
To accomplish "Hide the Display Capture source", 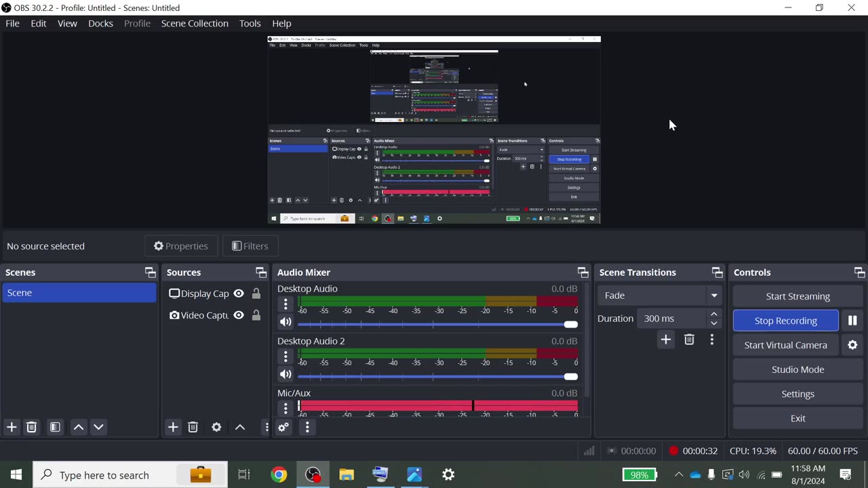I will click(x=239, y=293).
